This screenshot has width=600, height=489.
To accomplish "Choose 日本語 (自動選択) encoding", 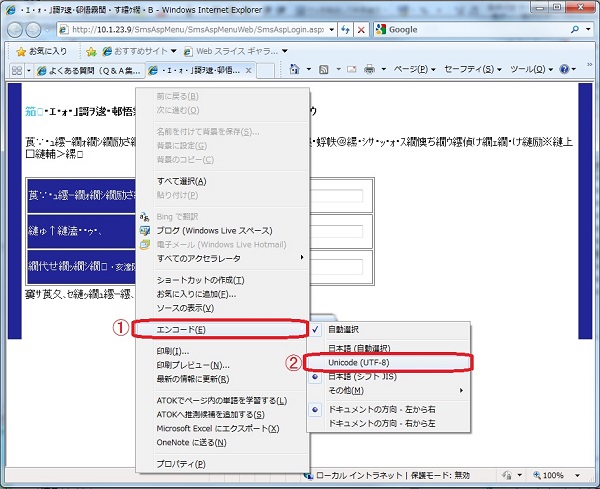I will [x=388, y=348].
